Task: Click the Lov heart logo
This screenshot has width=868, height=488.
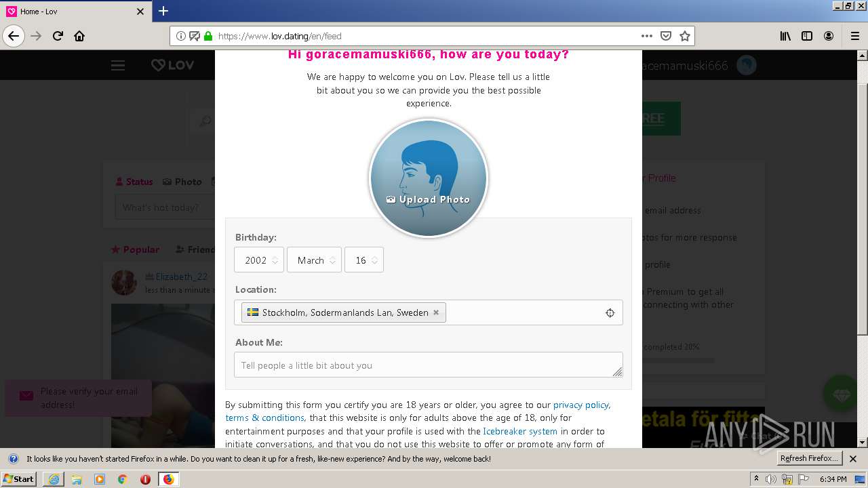Action: pyautogui.click(x=173, y=65)
